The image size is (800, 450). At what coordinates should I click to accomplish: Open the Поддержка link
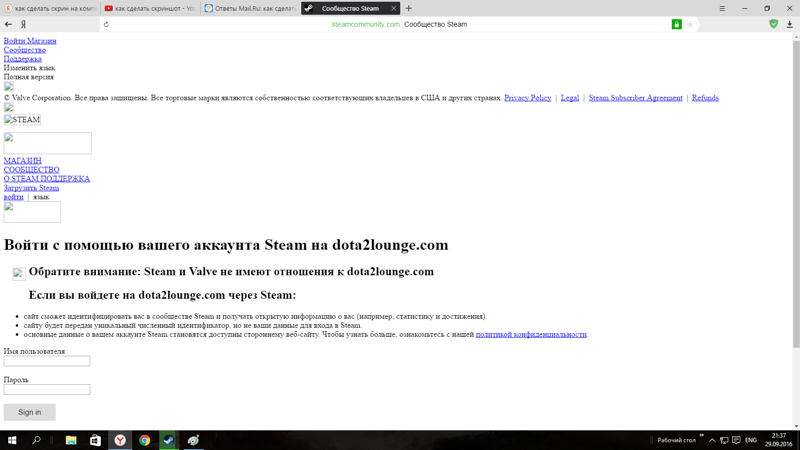pos(22,59)
